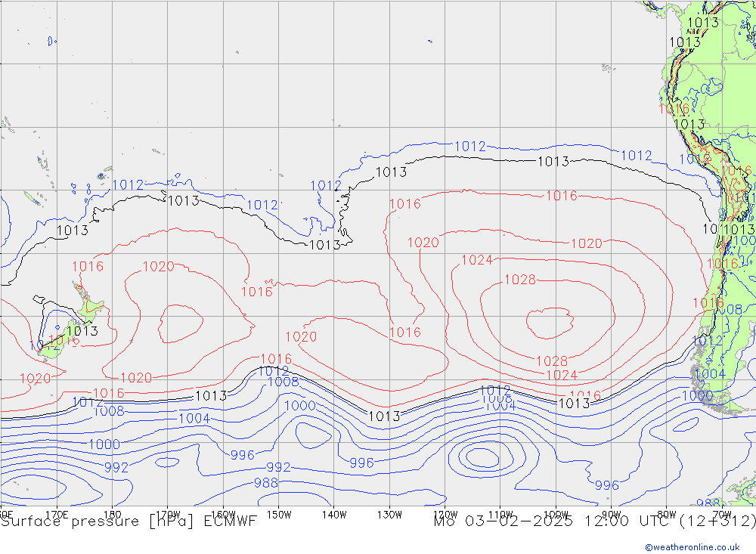Click the "12:00 UTC (12+312)" time label

[668, 522]
